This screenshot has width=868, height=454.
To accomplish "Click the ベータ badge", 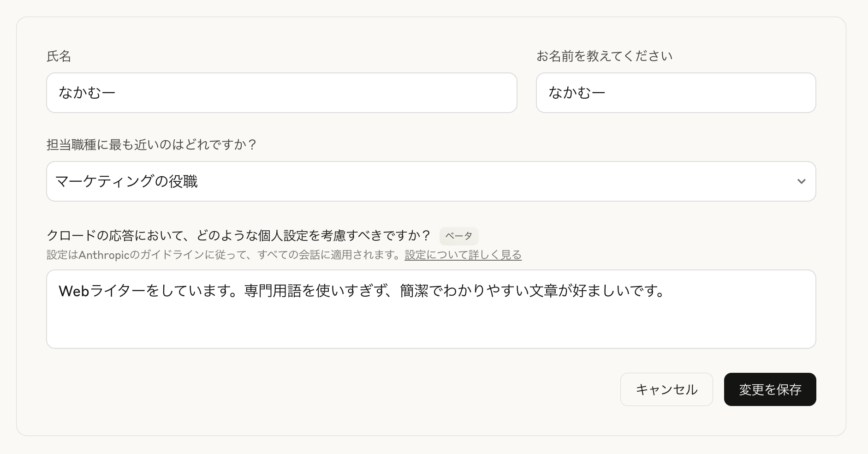I will point(459,236).
